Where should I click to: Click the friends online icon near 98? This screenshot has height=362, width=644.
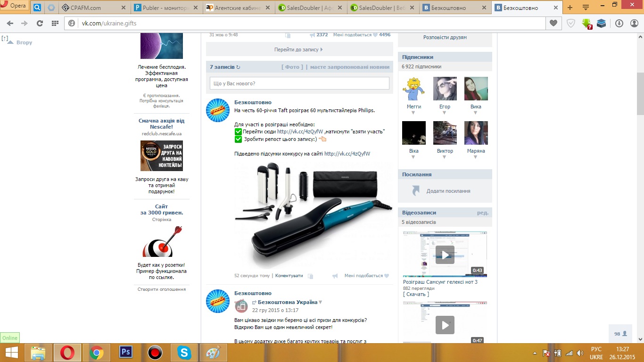[x=625, y=334]
